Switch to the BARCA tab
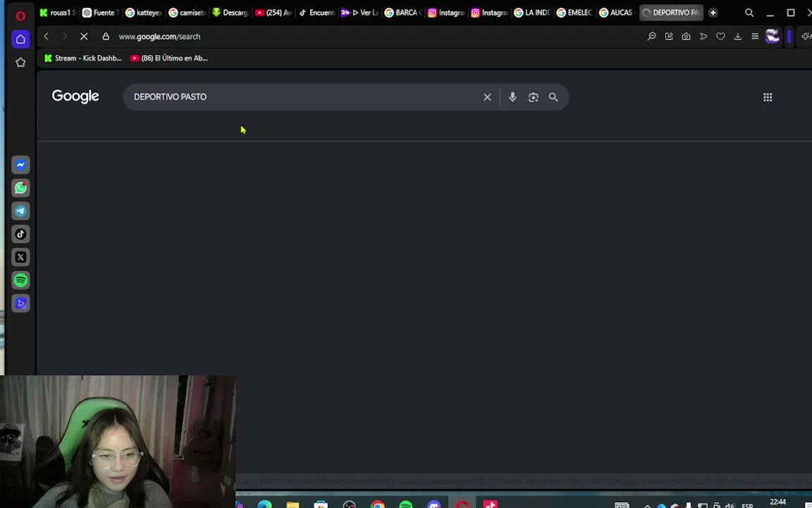Viewport: 812px width, 508px height. click(x=402, y=13)
